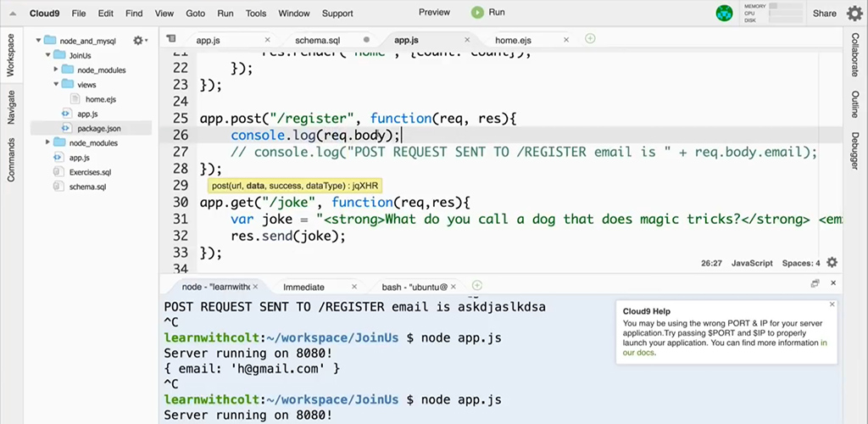Select Exercises.sql in the file tree
The width and height of the screenshot is (868, 424).
[x=90, y=172]
